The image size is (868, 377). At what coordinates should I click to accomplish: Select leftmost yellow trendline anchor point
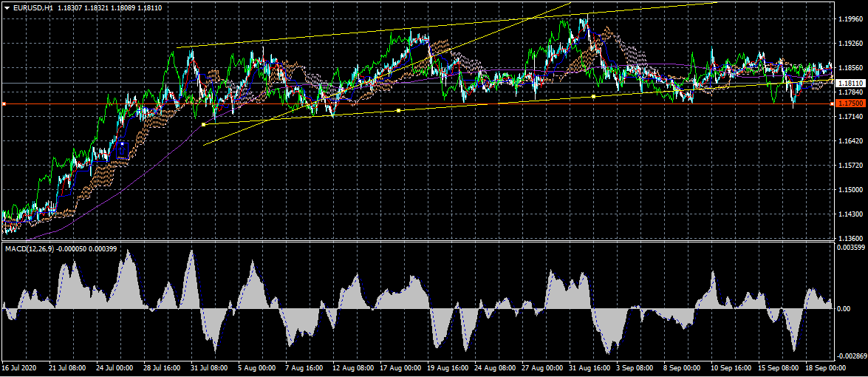[x=203, y=124]
